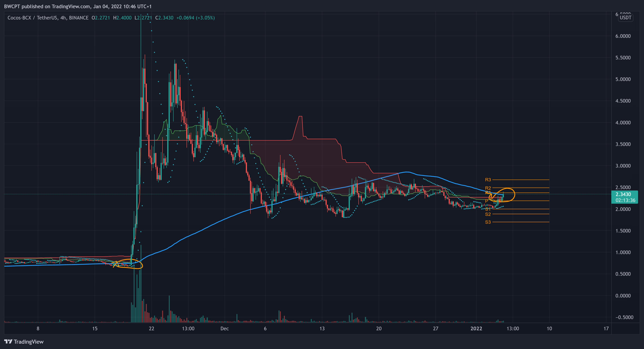The image size is (644, 349).
Task: Click the change value +0.0694 (+3.05%)
Action: pyautogui.click(x=196, y=18)
